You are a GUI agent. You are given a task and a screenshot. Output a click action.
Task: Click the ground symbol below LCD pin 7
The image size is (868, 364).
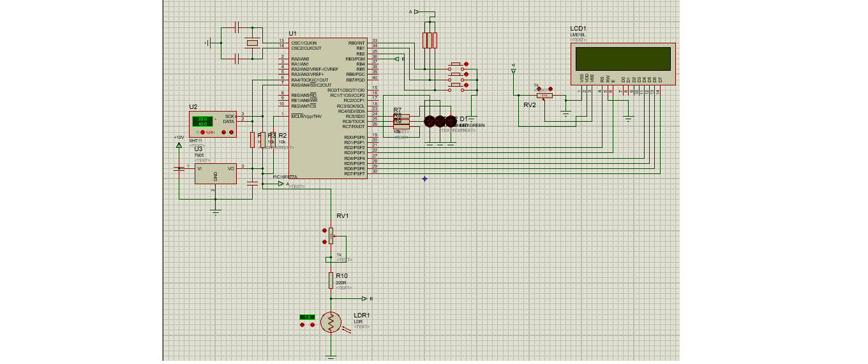[628, 119]
